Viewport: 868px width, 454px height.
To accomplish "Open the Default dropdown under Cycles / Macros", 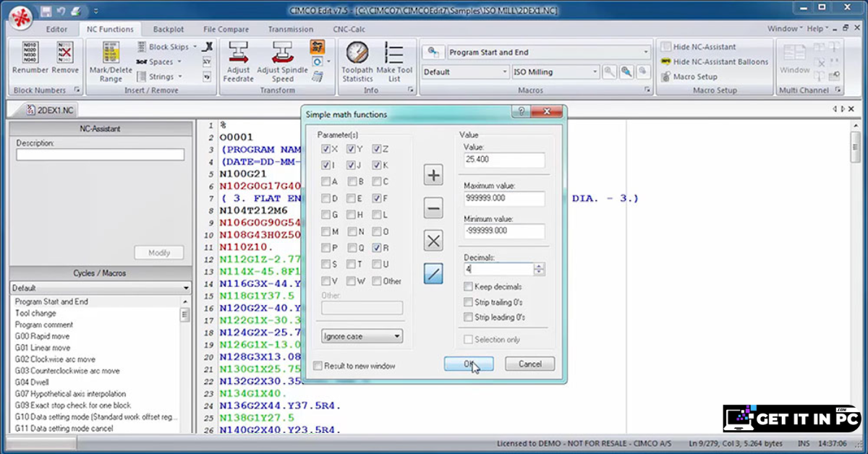I will pyautogui.click(x=100, y=288).
